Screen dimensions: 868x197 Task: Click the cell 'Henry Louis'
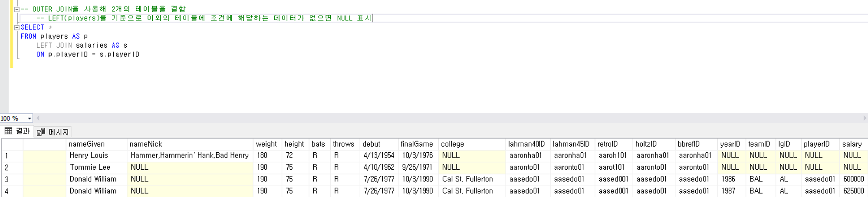coord(97,155)
